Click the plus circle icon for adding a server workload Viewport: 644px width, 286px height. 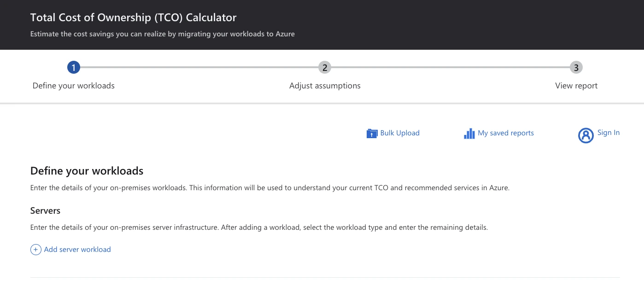(x=35, y=250)
